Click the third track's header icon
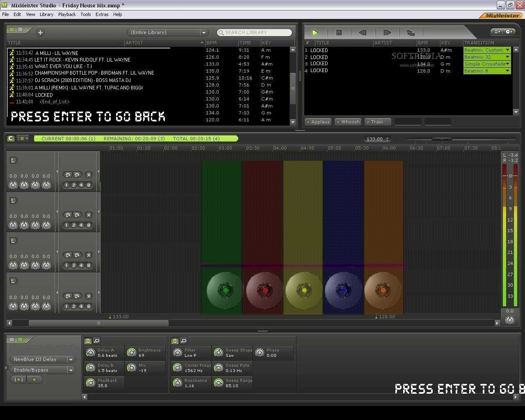The height and width of the screenshot is (420, 525). pyautogui.click(x=13, y=241)
